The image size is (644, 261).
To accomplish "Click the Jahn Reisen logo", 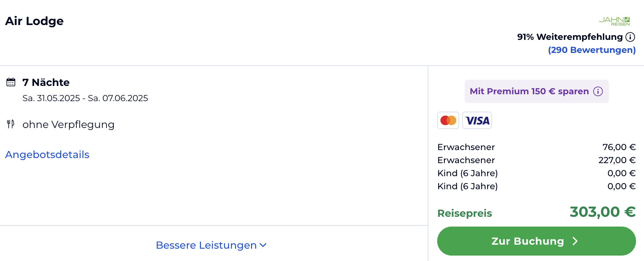I will 614,21.
